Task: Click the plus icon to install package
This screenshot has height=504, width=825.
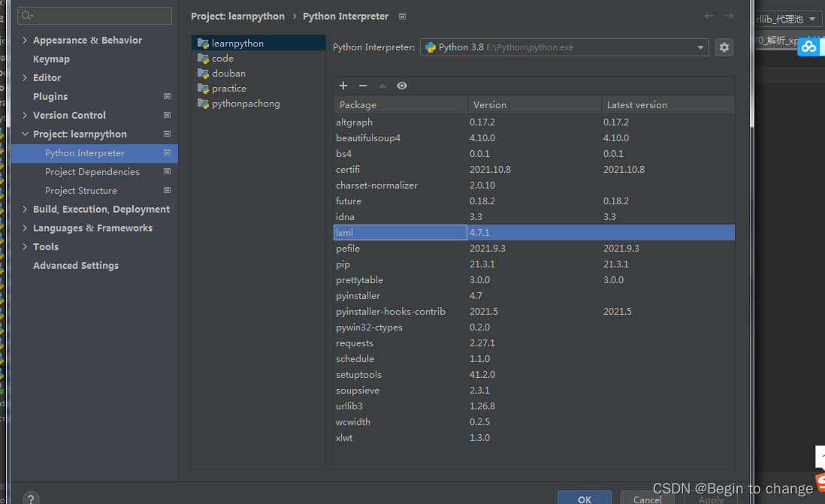Action: point(343,86)
